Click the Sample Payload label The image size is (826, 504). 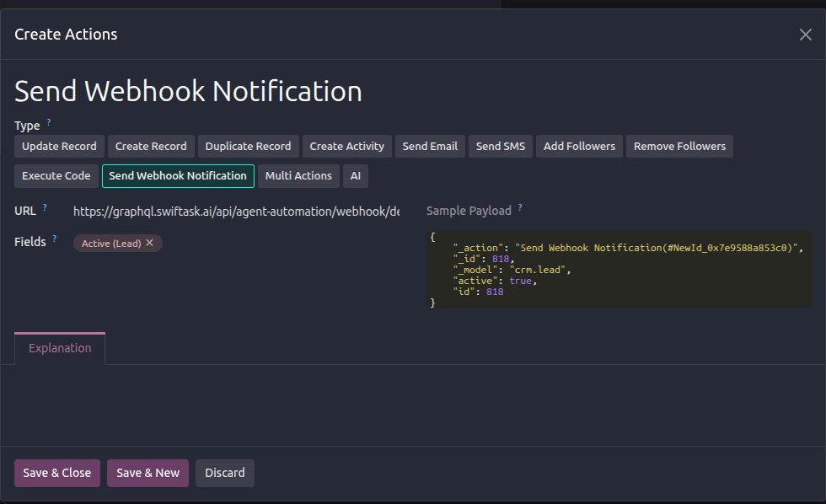point(469,211)
